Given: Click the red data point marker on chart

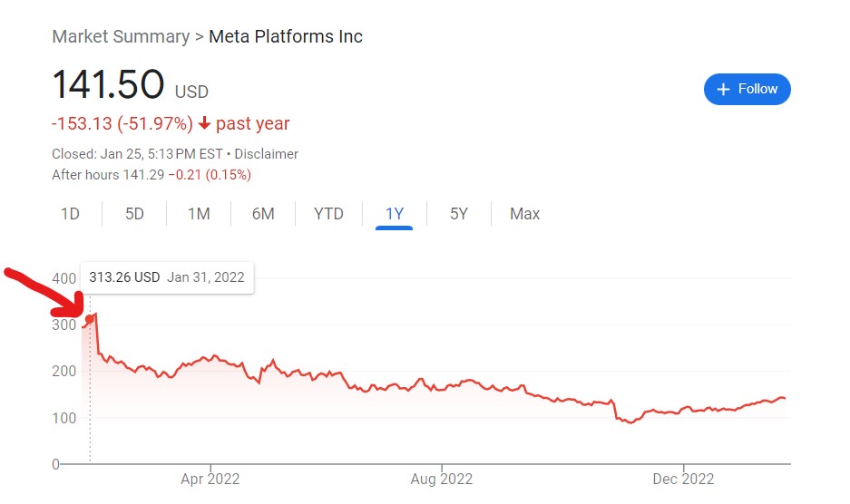Looking at the screenshot, I should tap(90, 319).
